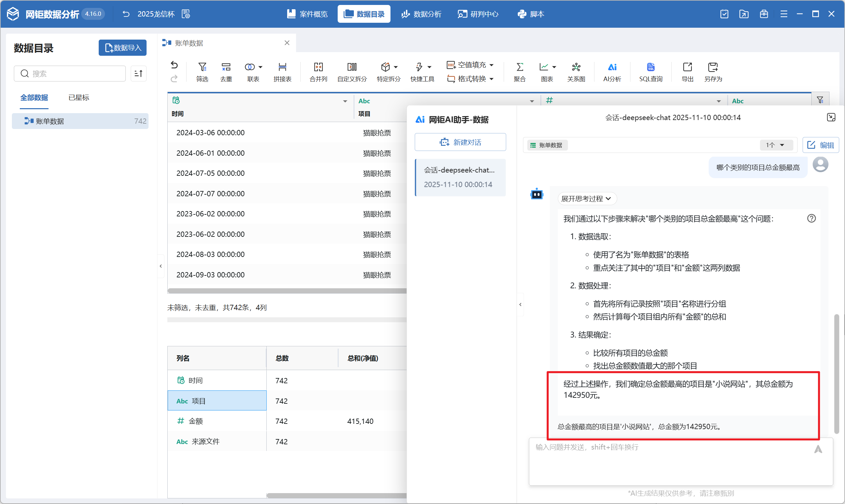845x504 pixels.
Task: Click the 筛选 filter tool icon
Action: click(202, 67)
